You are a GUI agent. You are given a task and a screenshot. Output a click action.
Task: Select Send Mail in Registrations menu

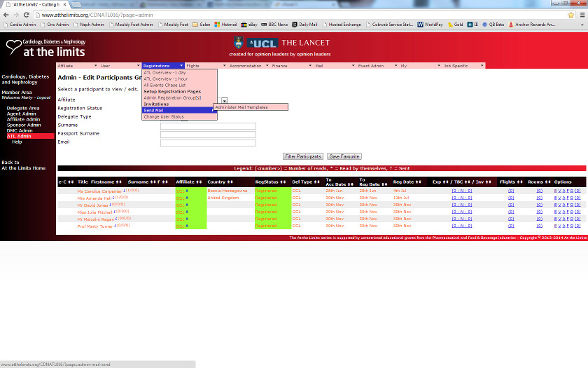tap(180, 111)
